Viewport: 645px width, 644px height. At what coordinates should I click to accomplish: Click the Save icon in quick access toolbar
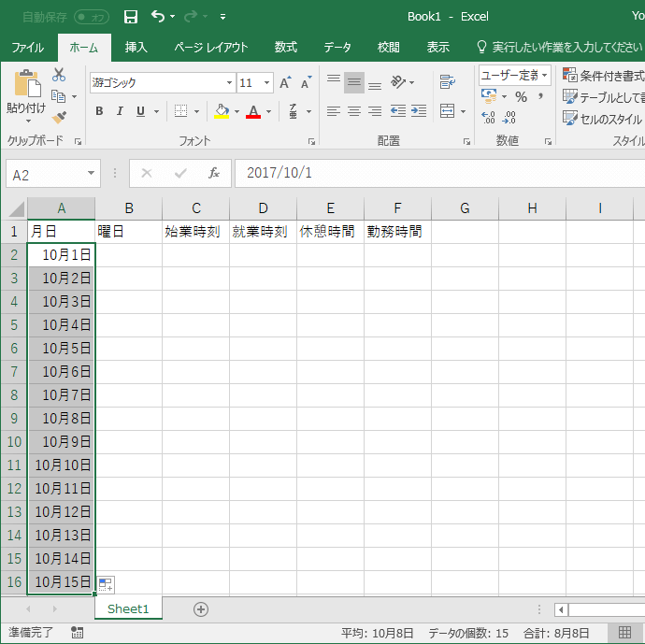click(x=131, y=17)
